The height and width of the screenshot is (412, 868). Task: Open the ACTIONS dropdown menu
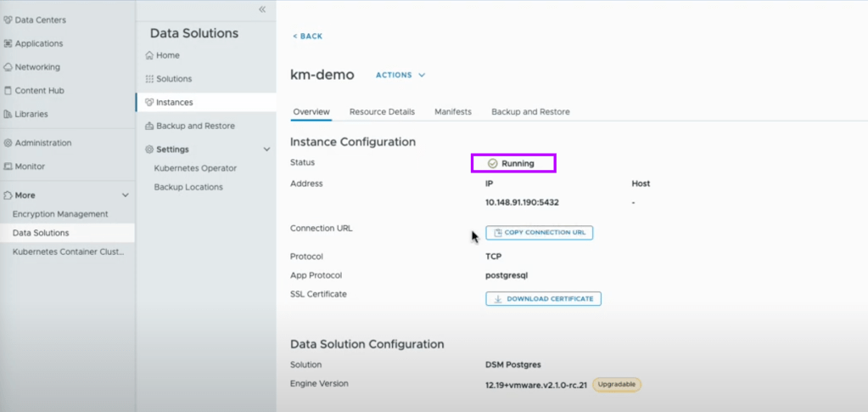(400, 75)
